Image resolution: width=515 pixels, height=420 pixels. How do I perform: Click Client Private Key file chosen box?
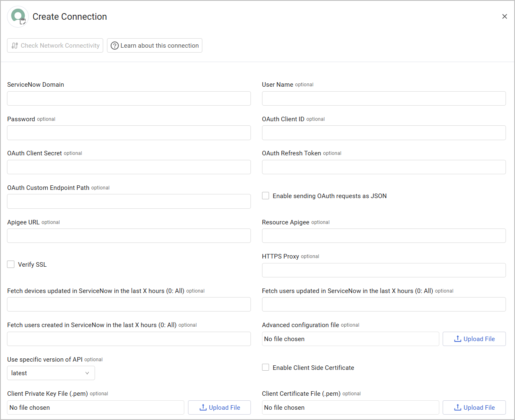[95, 408]
